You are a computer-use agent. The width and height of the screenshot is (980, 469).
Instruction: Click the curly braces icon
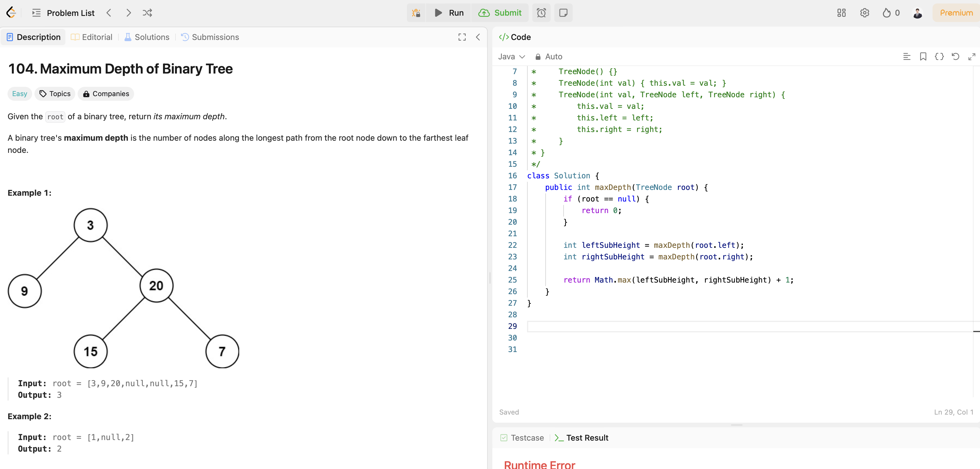coord(939,57)
